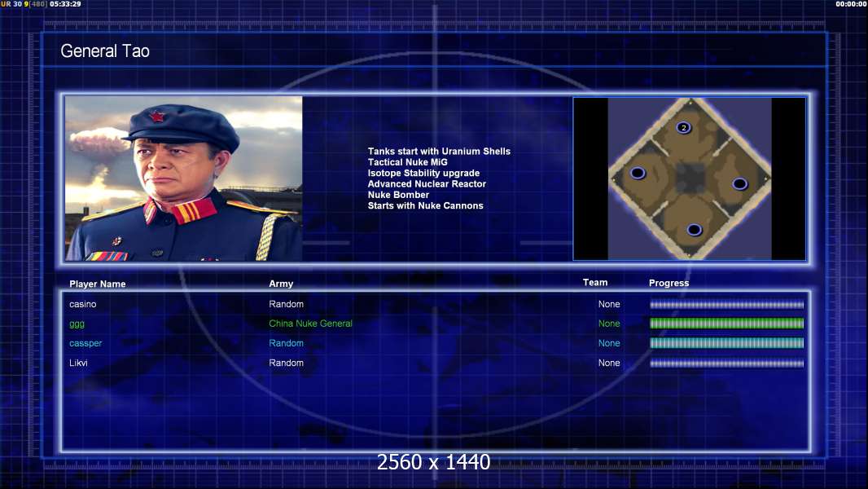This screenshot has width=868, height=489.
Task: Select 'Advanced Nuclear Reactor' line
Action: tap(427, 184)
